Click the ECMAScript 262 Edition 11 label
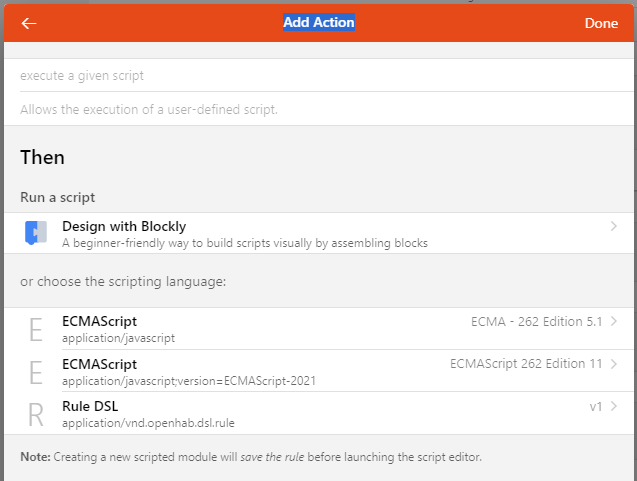The image size is (637, 481). point(526,364)
